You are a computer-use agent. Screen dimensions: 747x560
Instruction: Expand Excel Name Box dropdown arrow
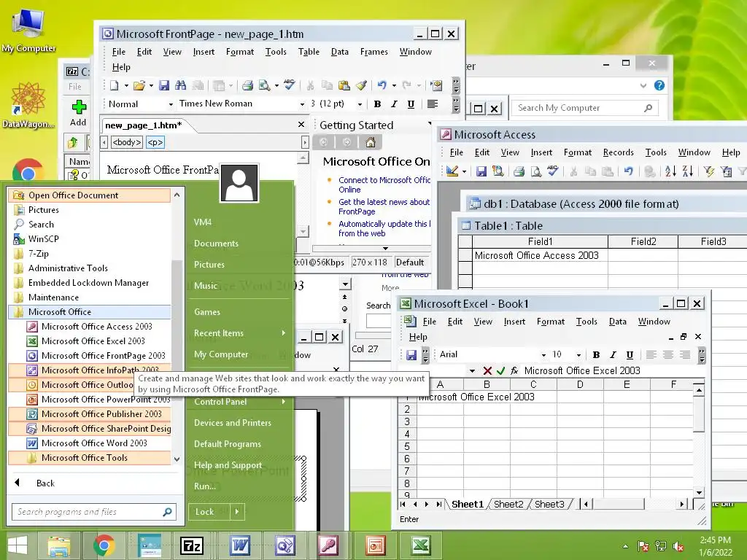pyautogui.click(x=472, y=371)
